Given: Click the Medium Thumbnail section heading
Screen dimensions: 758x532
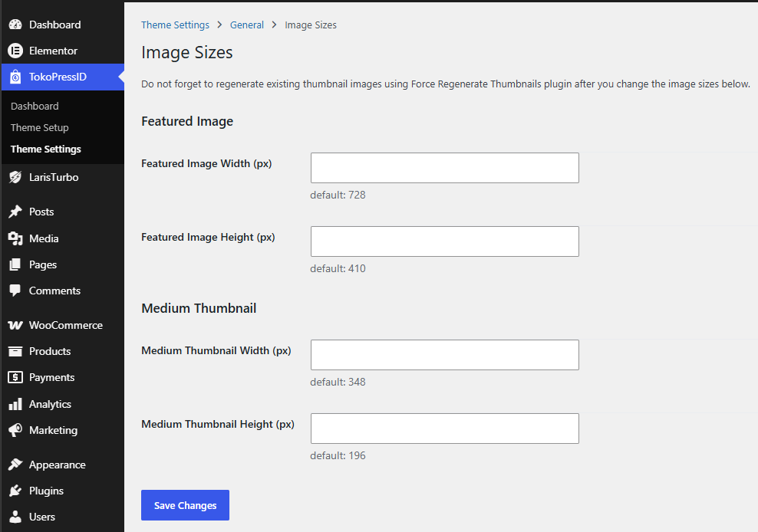Looking at the screenshot, I should click(199, 308).
